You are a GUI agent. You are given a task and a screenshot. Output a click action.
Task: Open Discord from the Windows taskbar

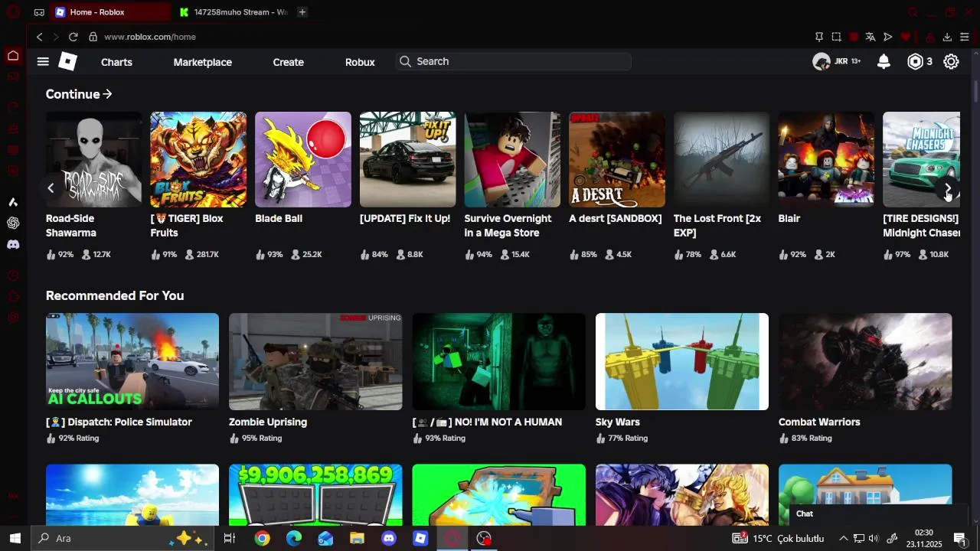coord(389,539)
